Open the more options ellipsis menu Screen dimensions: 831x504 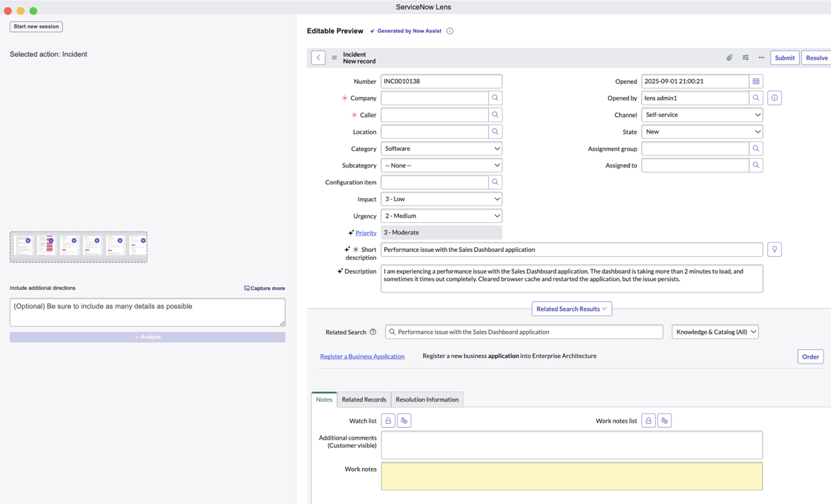tap(761, 57)
